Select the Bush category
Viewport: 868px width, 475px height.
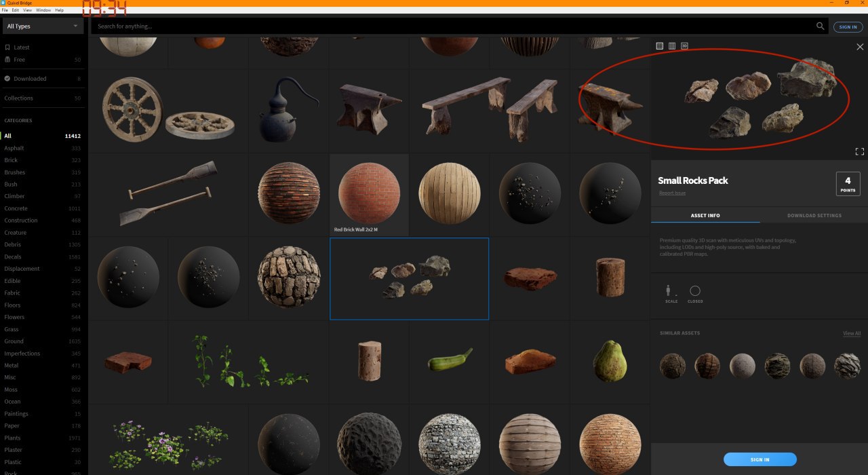pos(43,184)
